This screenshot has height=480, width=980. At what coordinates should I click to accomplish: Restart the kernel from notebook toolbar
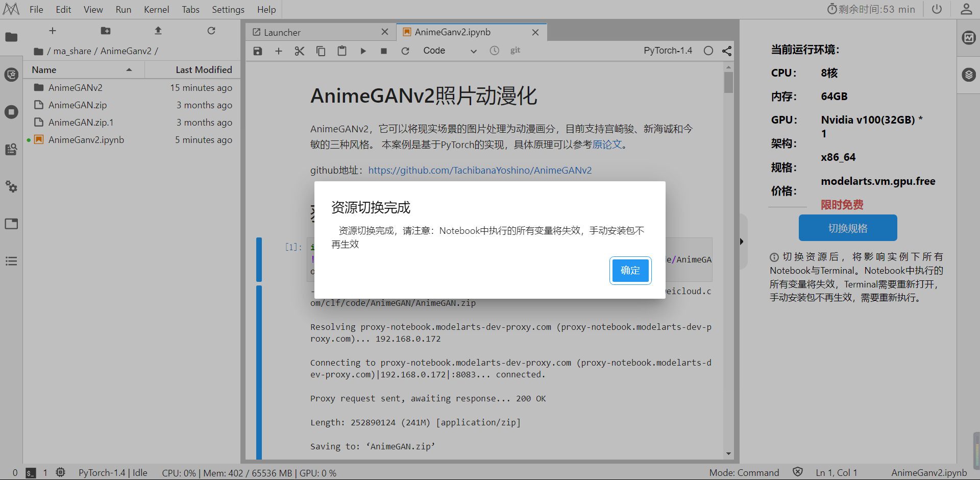pos(405,51)
